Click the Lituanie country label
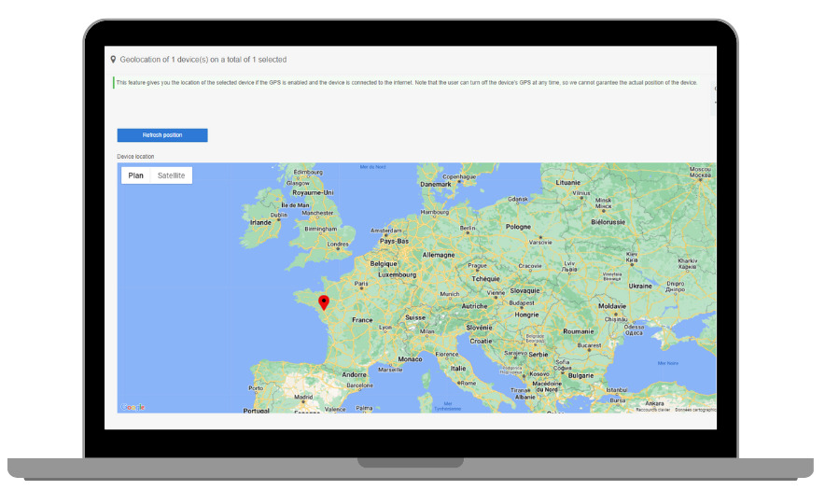Screen dimensions: 825x504 (x=568, y=183)
